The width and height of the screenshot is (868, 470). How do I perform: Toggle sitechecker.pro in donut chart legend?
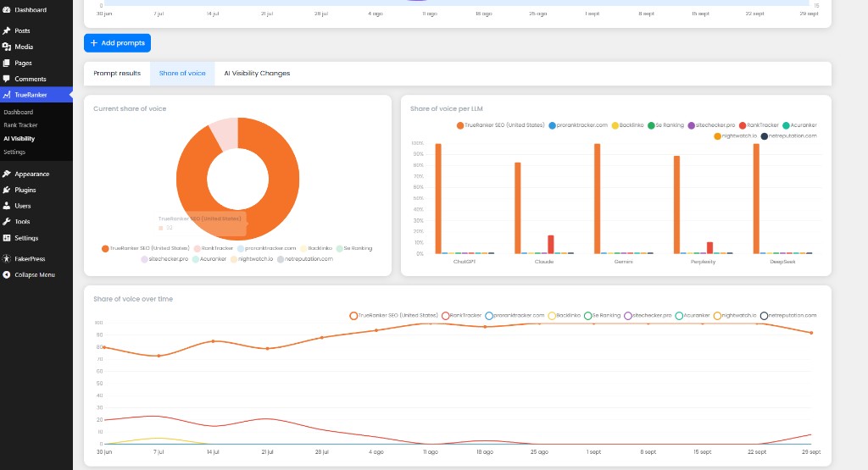(x=164, y=259)
